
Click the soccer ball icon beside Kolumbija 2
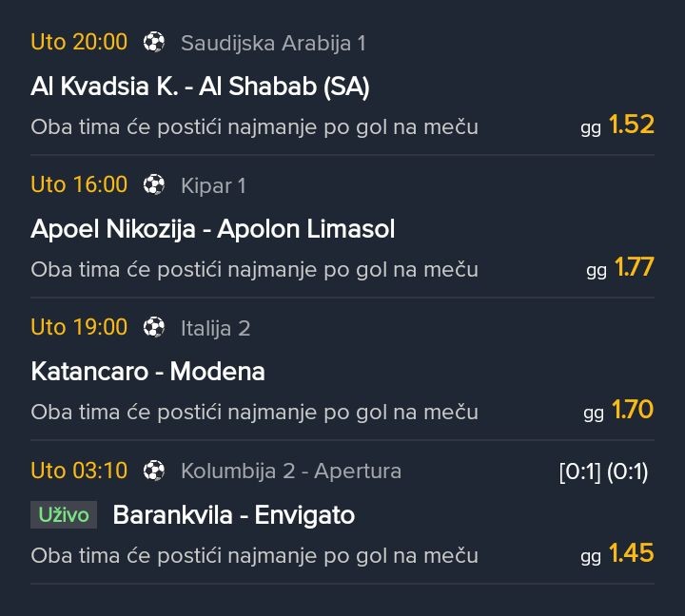[x=154, y=470]
